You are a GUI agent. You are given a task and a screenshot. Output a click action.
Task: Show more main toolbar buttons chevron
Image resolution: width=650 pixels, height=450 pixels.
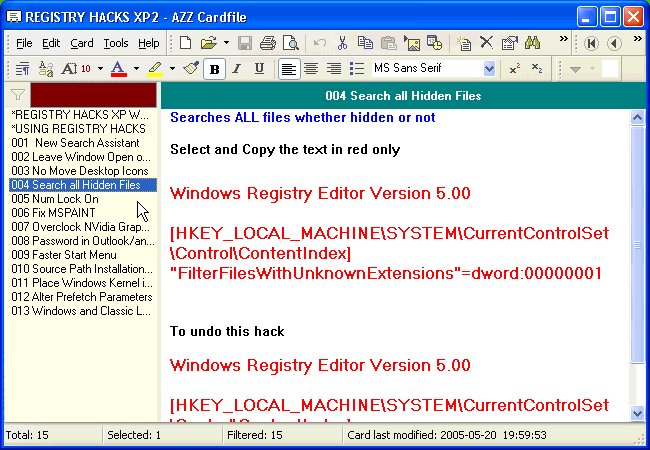click(x=563, y=39)
